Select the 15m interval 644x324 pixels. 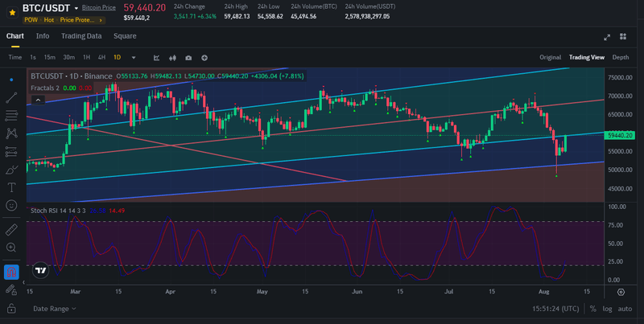point(50,57)
